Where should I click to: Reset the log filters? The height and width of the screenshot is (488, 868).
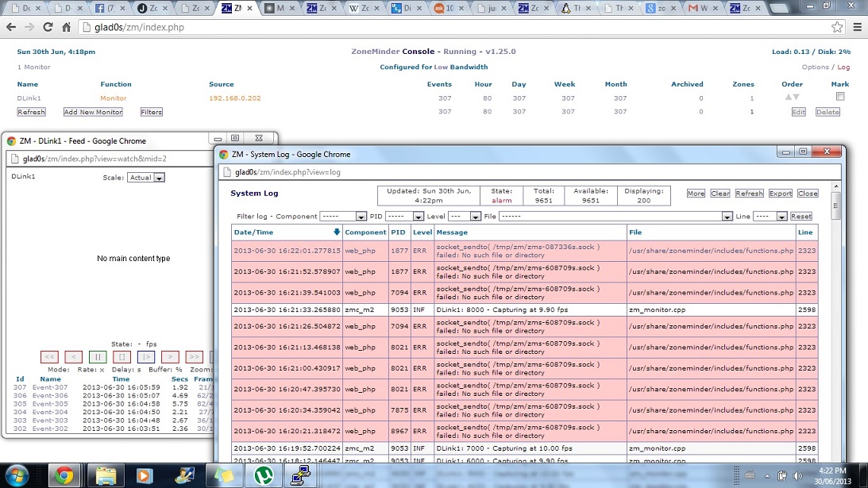(801, 217)
